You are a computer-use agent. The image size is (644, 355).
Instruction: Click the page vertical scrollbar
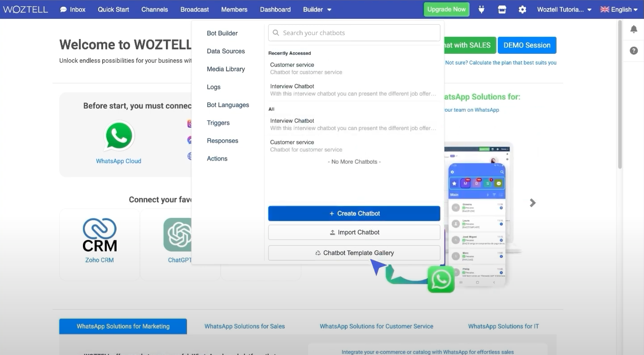pos(620,95)
